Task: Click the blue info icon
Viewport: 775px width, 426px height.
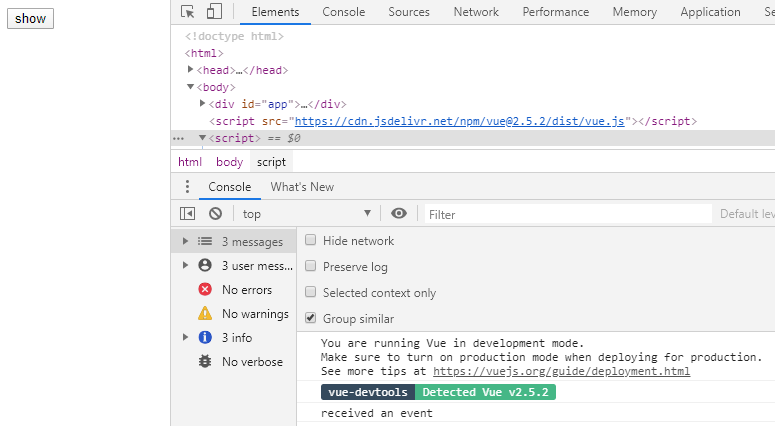Action: (x=205, y=338)
